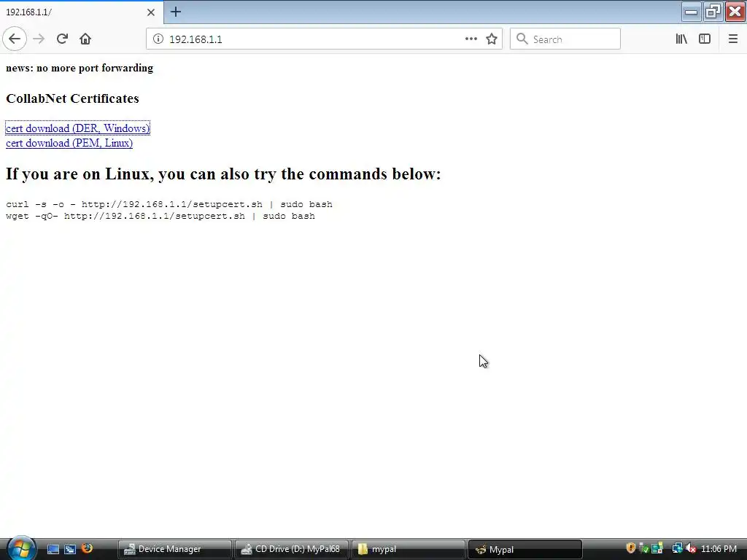Open a new tab with plus button
This screenshot has height=560, width=747.
point(175,12)
